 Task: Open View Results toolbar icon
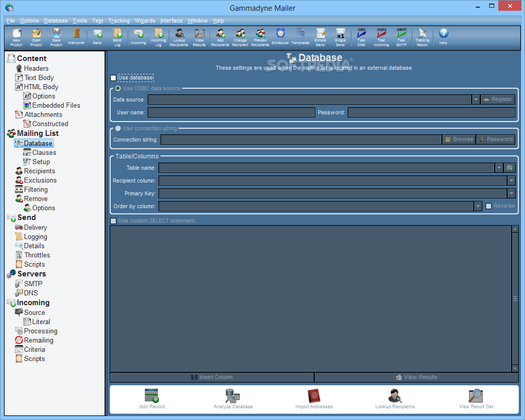(199, 37)
